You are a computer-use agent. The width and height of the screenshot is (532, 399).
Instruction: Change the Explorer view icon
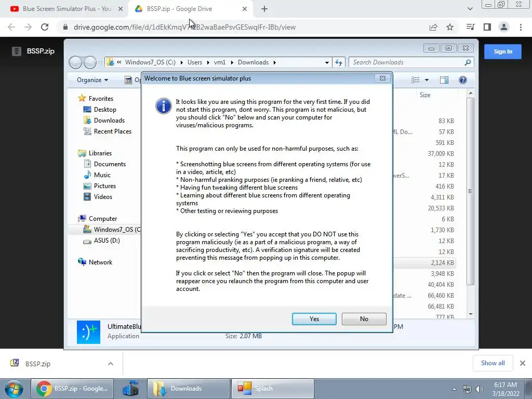click(415, 80)
